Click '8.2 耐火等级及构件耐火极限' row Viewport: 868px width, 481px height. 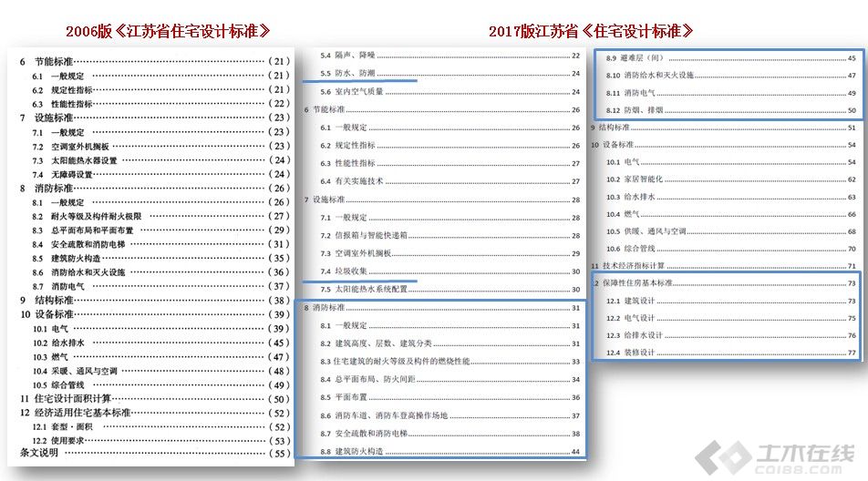[87, 216]
